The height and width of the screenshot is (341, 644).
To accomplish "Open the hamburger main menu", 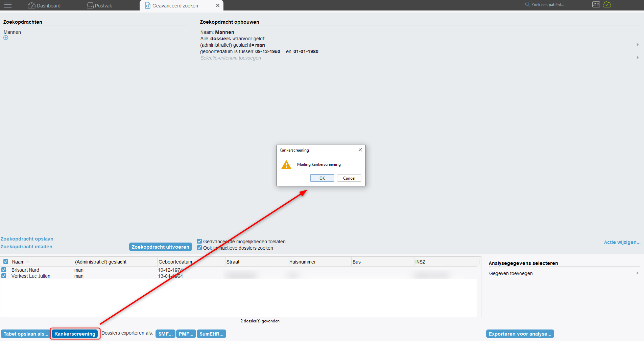I will coord(8,5).
